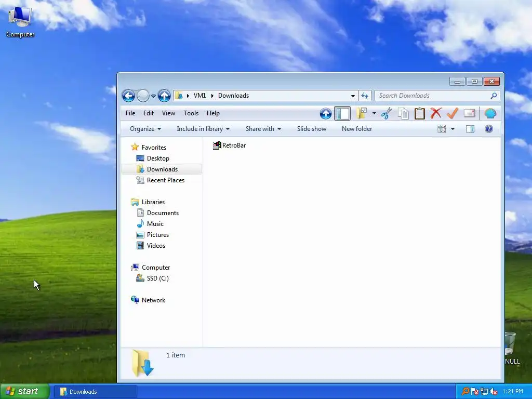Open the address bar previous locations dropdown

tap(353, 96)
